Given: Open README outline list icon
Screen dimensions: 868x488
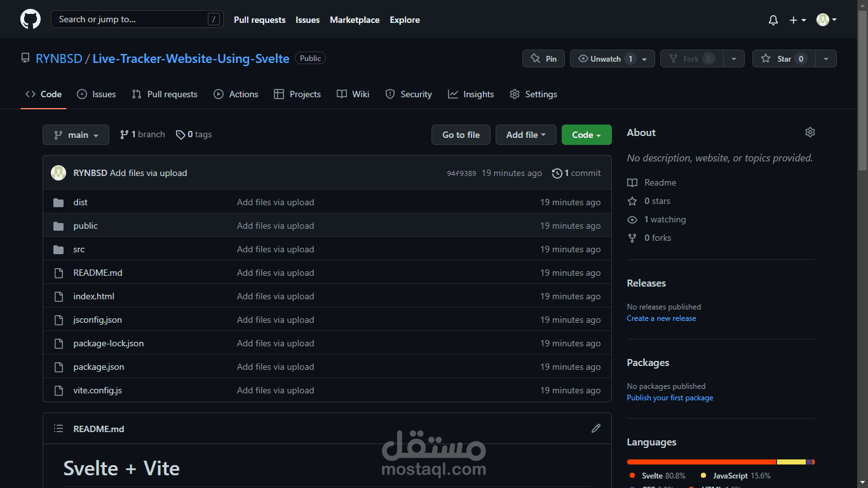Looking at the screenshot, I should click(58, 428).
